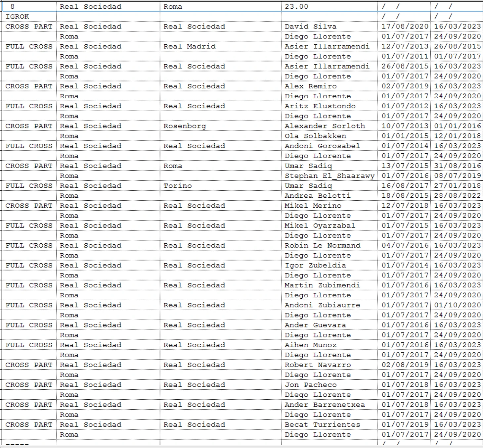The image size is (483, 448).
Task: Click player 'Becat Turrientes'
Action: click(323, 424)
